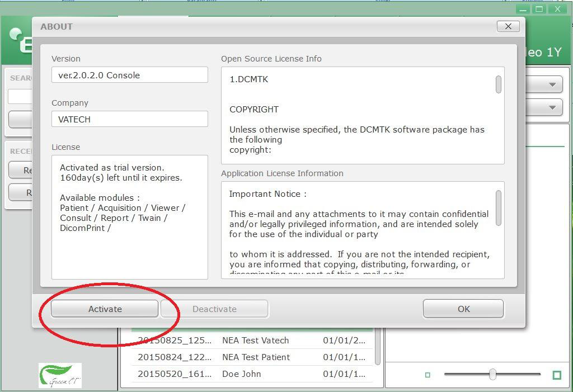This screenshot has height=392, width=573.
Task: Select the Doe John patient row
Action: tap(252, 374)
